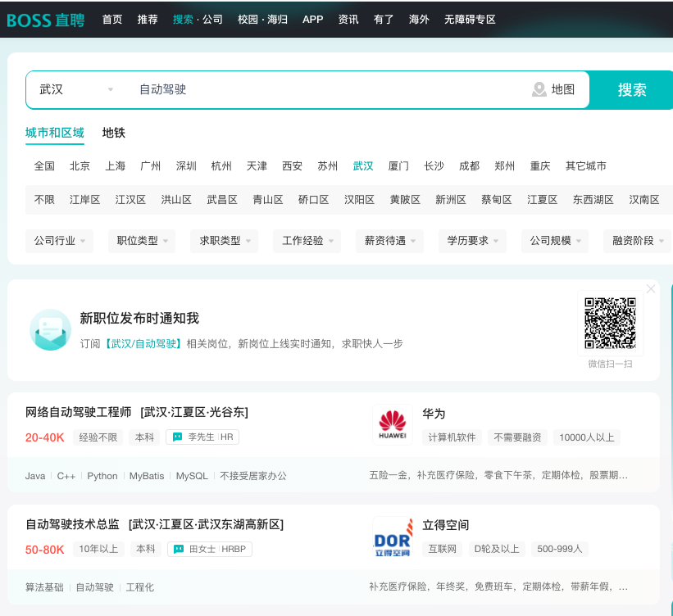Open 资讯 in the top navigation

tap(348, 20)
